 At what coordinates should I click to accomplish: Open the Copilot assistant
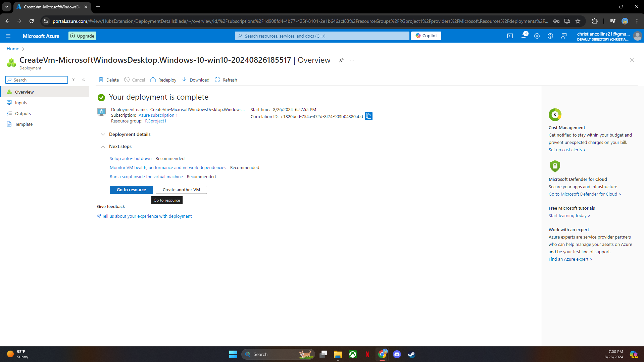tap(426, 36)
